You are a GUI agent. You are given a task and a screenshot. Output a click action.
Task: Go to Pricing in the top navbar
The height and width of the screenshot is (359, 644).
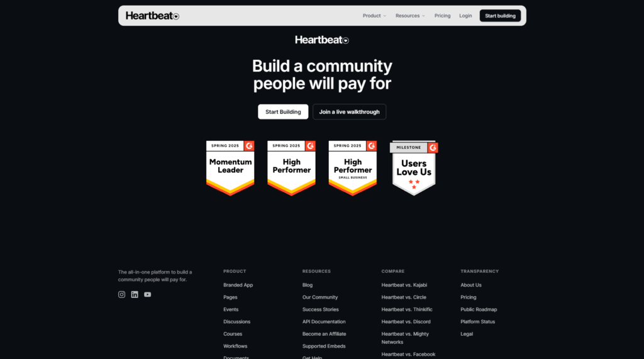(x=442, y=16)
